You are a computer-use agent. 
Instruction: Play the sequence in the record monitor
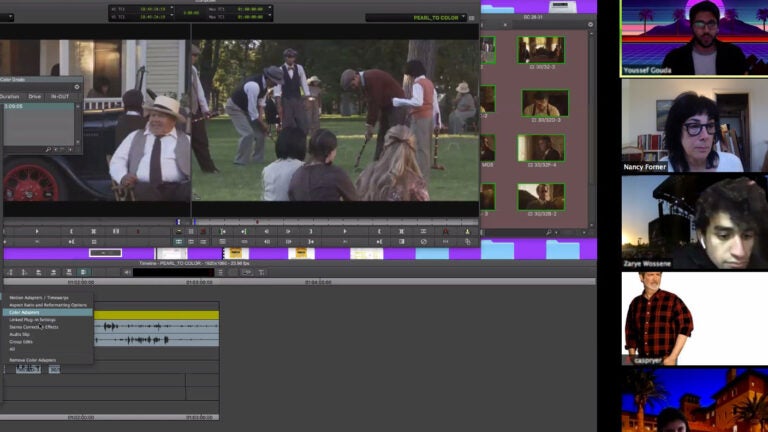pyautogui.click(x=345, y=231)
